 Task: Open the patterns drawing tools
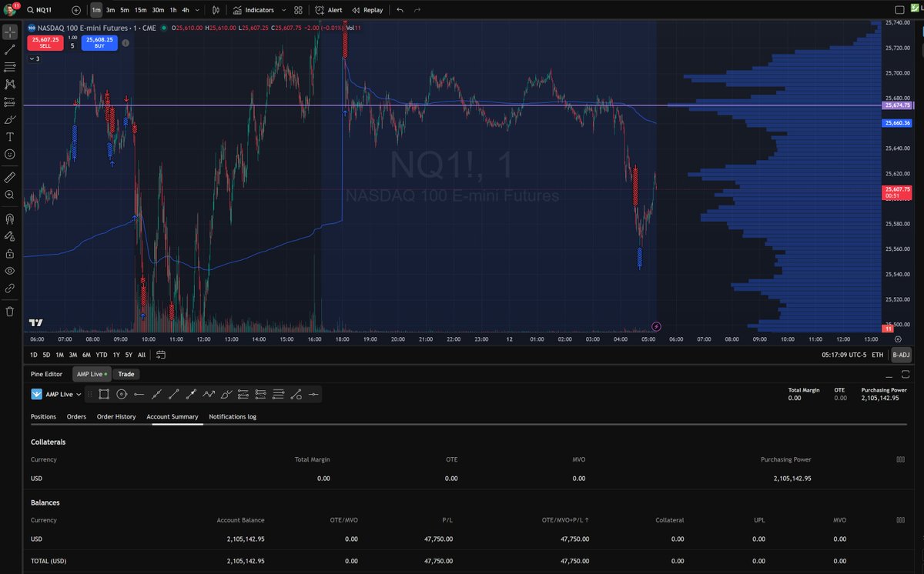pyautogui.click(x=10, y=85)
